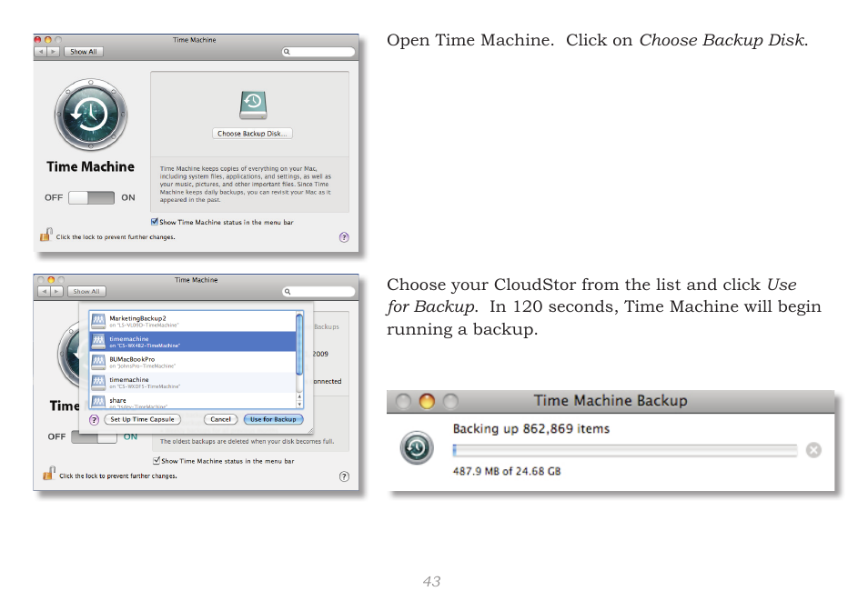868x601 pixels.
Task: Click Set Up Time Capsule button
Action: click(142, 419)
